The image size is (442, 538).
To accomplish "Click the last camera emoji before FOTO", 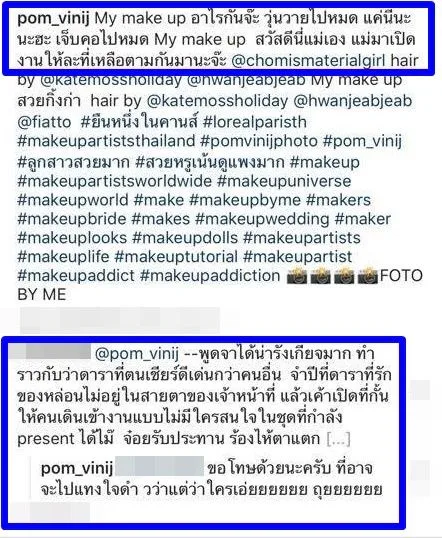I will (x=368, y=276).
